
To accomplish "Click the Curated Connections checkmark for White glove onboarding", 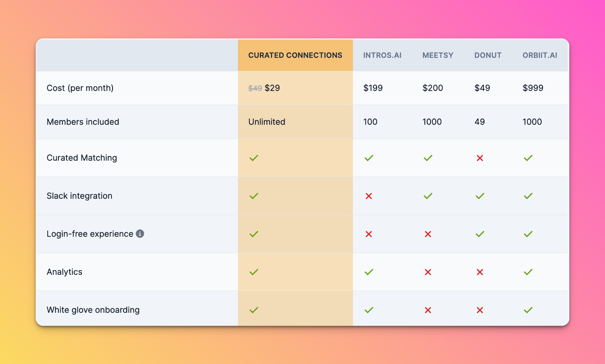I will coord(254,310).
